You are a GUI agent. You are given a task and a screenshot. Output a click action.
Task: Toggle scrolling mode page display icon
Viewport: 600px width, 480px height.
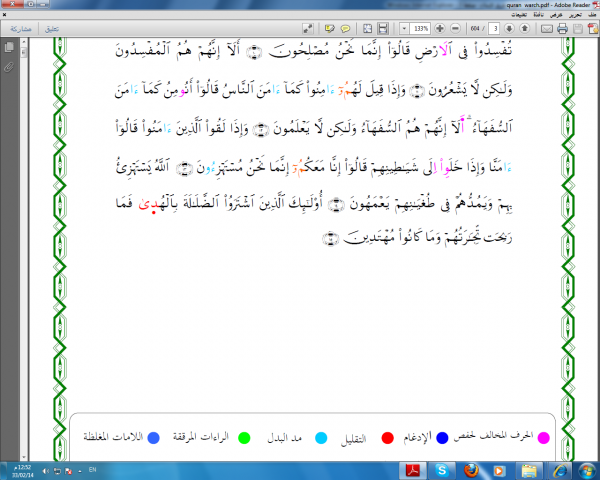click(x=383, y=28)
